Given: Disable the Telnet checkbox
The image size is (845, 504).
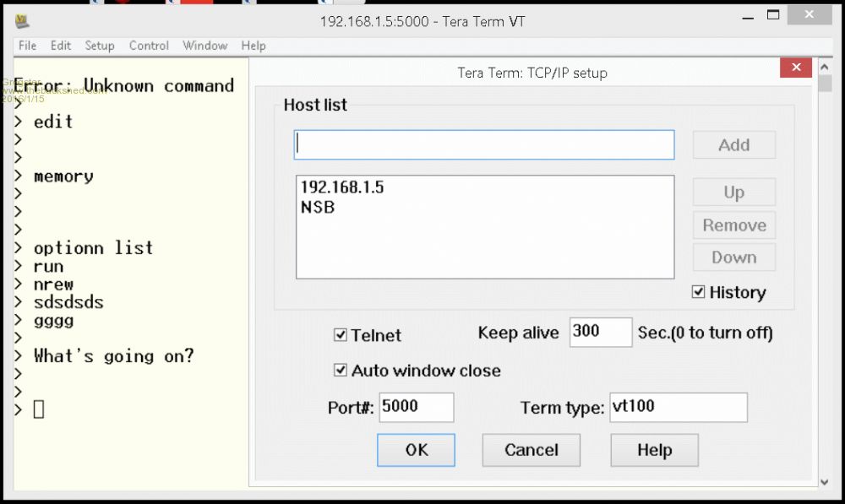Looking at the screenshot, I should [x=341, y=335].
